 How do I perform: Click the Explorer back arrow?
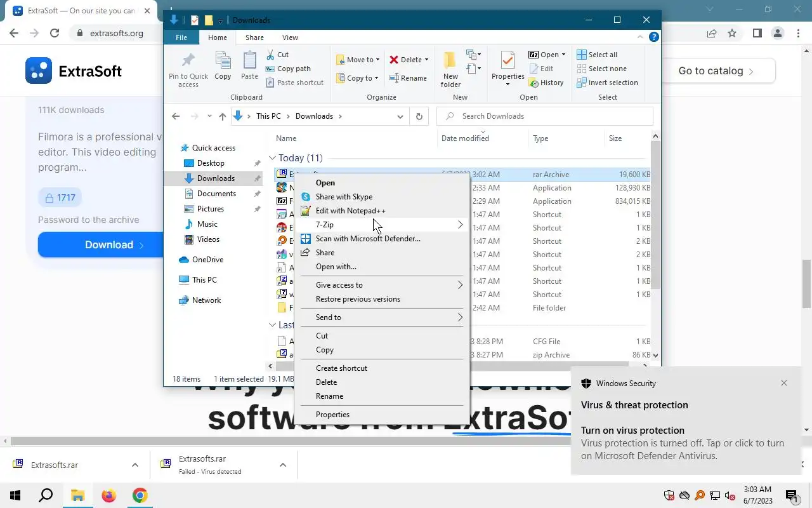[176, 116]
